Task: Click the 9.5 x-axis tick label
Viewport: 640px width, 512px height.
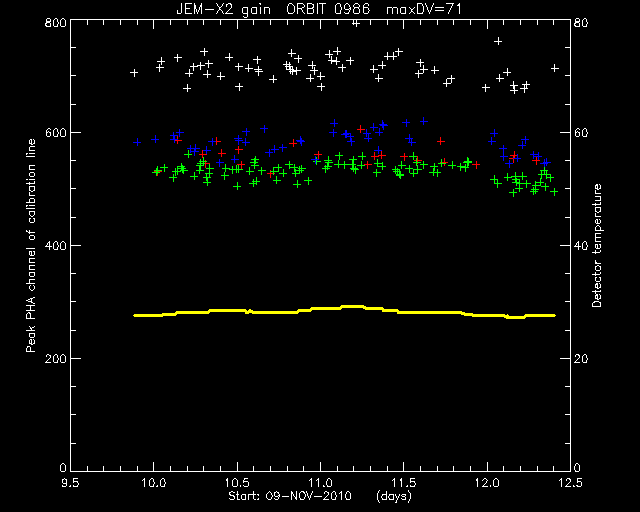Action: tap(70, 483)
